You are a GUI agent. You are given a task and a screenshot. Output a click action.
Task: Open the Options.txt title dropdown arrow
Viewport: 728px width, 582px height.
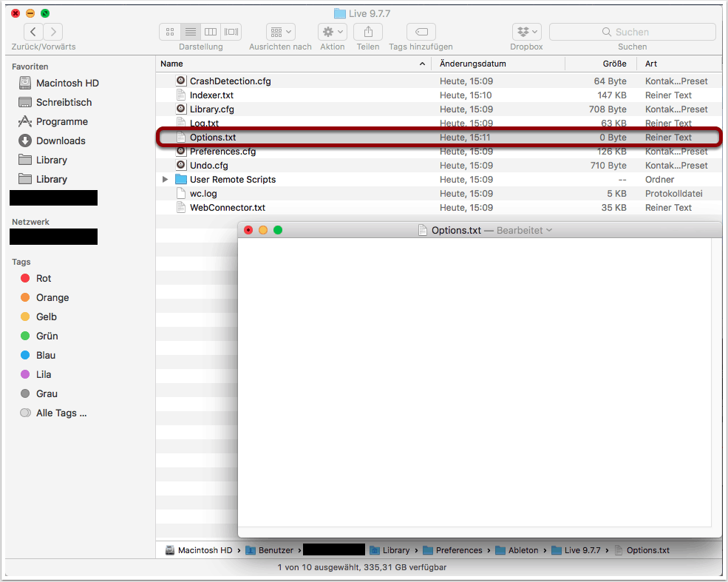(548, 231)
